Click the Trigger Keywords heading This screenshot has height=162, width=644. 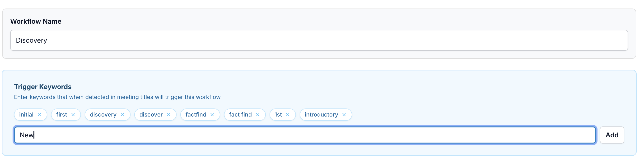click(x=43, y=87)
